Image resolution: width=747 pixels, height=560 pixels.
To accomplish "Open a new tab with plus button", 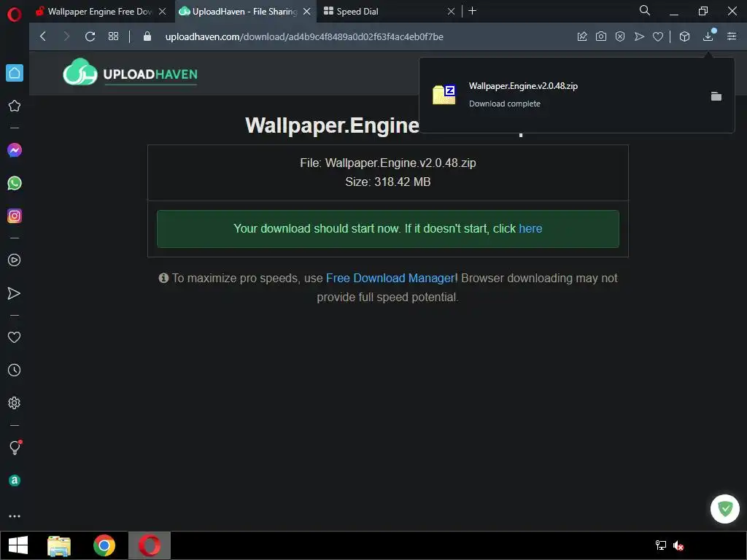I will pos(472,11).
